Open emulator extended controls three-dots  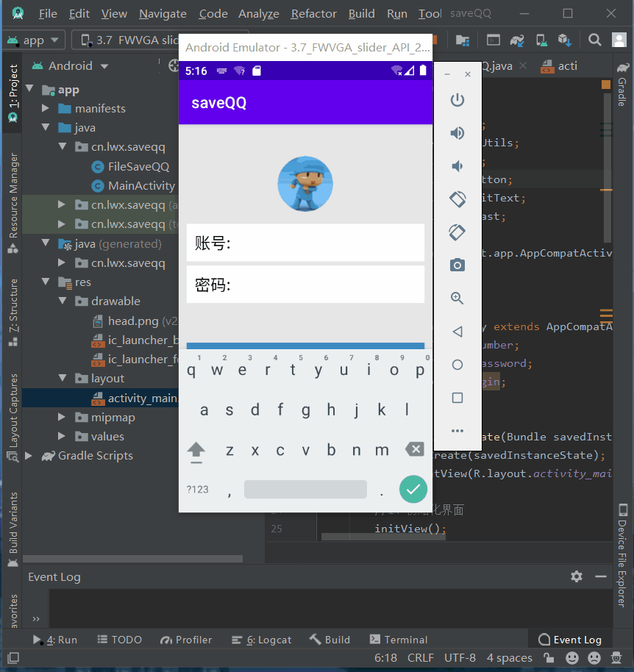click(x=457, y=431)
